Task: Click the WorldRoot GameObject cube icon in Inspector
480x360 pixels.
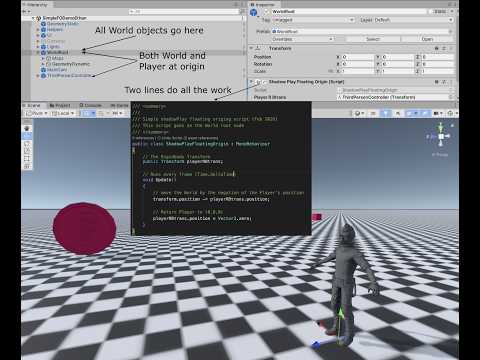Action: 254,12
